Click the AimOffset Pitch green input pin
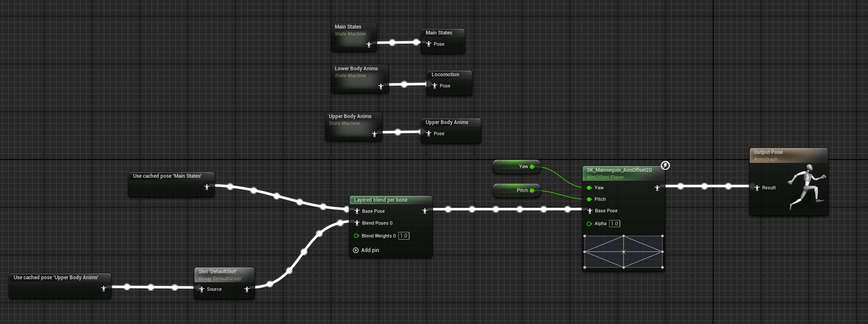The height and width of the screenshot is (324, 868). (x=589, y=199)
